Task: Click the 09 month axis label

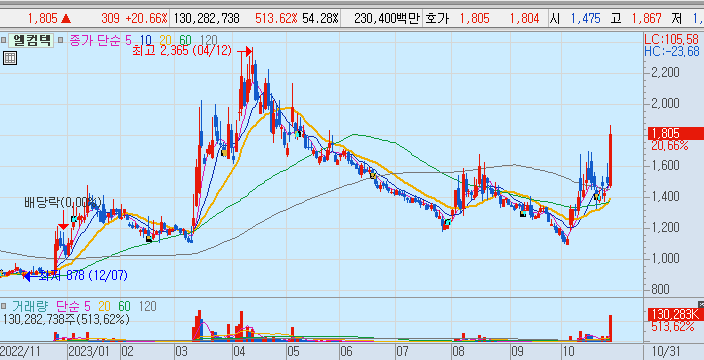Action: pyautogui.click(x=519, y=350)
